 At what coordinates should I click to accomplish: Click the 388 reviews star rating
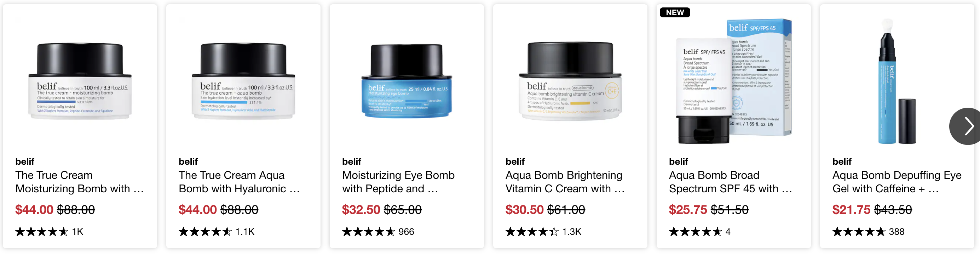click(x=868, y=231)
